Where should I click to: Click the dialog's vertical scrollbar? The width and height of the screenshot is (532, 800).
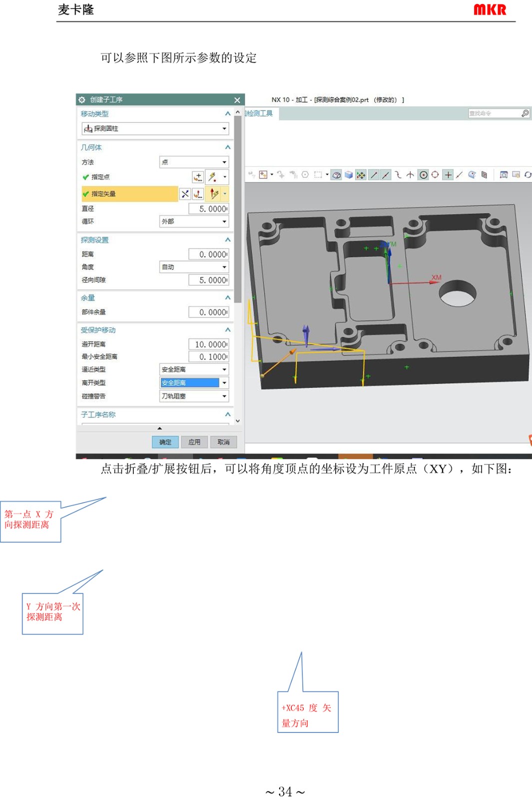pos(238,210)
